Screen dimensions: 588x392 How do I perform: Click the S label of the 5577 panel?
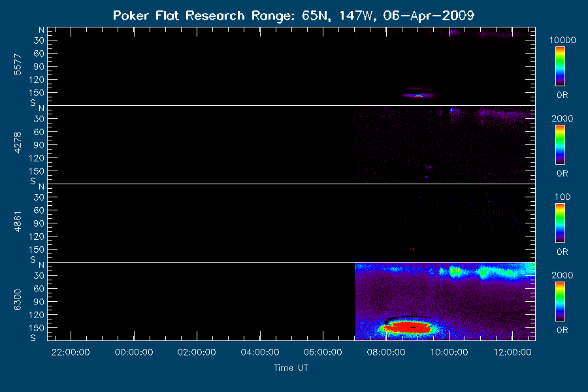[33, 103]
